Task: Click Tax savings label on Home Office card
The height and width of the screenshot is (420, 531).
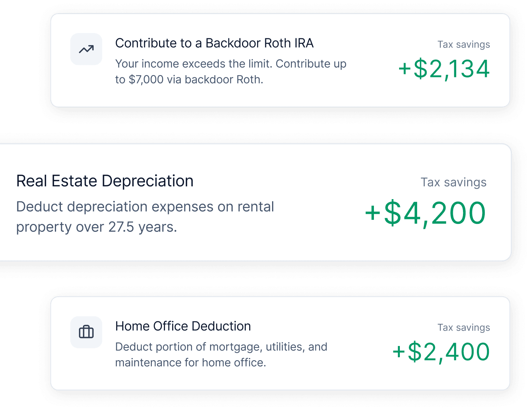Action: click(x=464, y=328)
